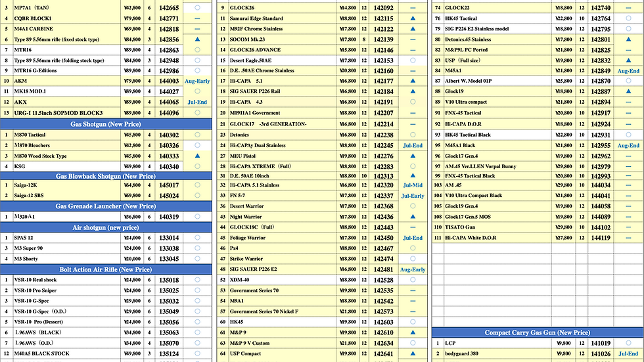Select the M870 Bleachers name cell
The image size is (644, 362).
(x=66, y=145)
